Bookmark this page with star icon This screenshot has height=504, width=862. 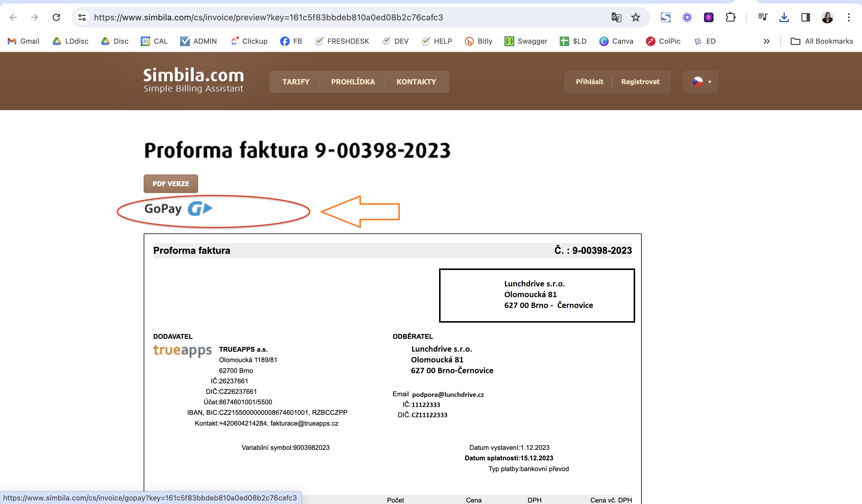click(635, 17)
